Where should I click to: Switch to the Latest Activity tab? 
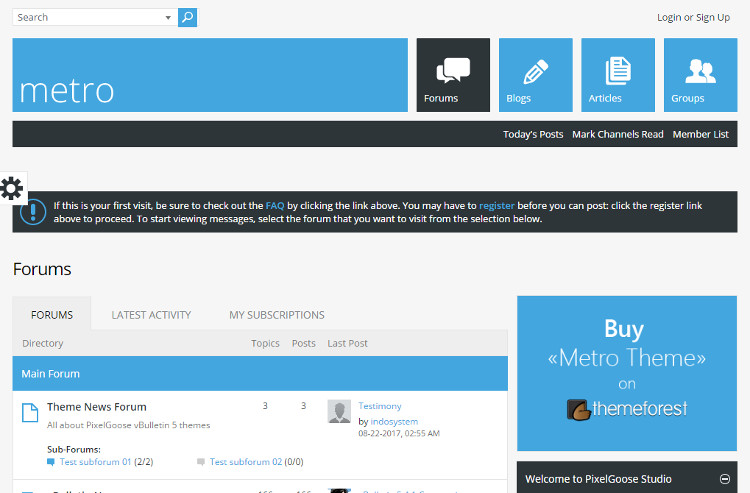pos(151,315)
